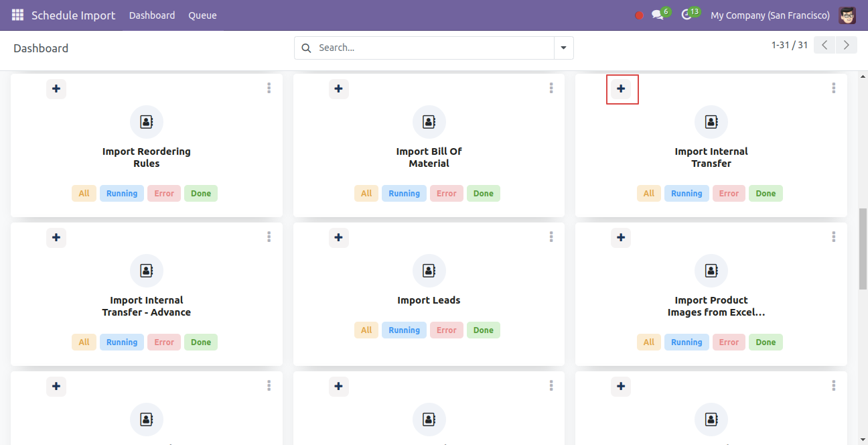Show Running for Import Product Images
The height and width of the screenshot is (445, 868).
tap(686, 342)
